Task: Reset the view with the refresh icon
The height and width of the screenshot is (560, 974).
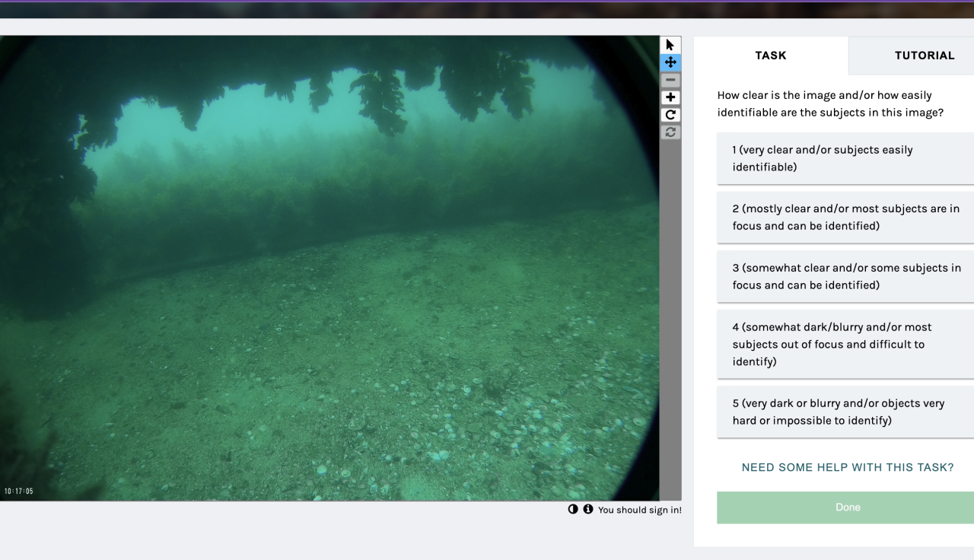Action: click(670, 132)
